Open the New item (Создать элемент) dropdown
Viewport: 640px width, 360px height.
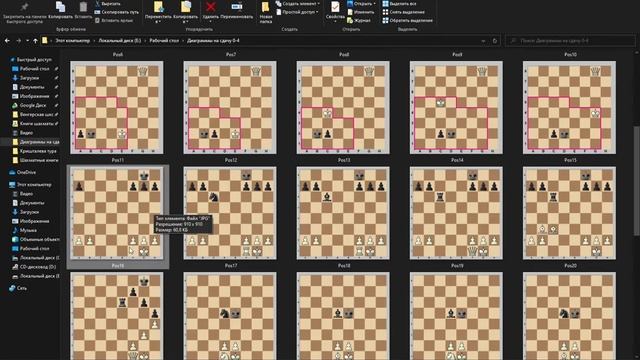tap(298, 4)
